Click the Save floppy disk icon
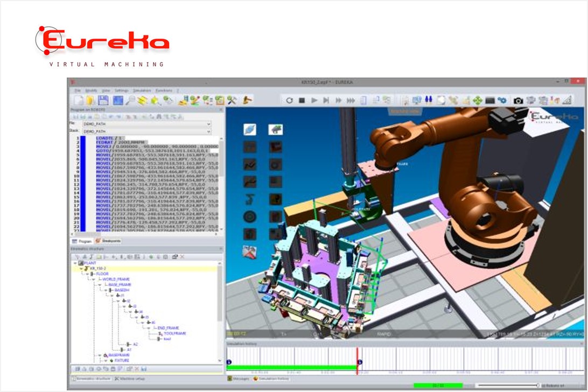 click(104, 101)
